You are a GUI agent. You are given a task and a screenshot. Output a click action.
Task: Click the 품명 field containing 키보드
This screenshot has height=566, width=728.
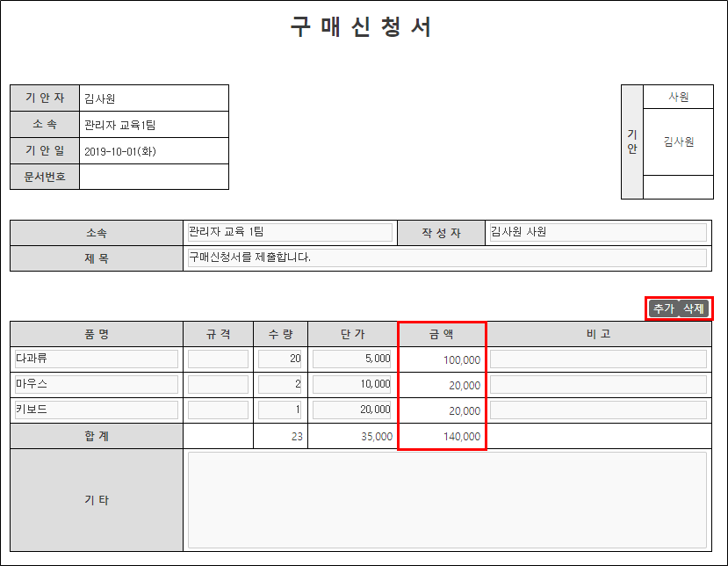(96, 410)
